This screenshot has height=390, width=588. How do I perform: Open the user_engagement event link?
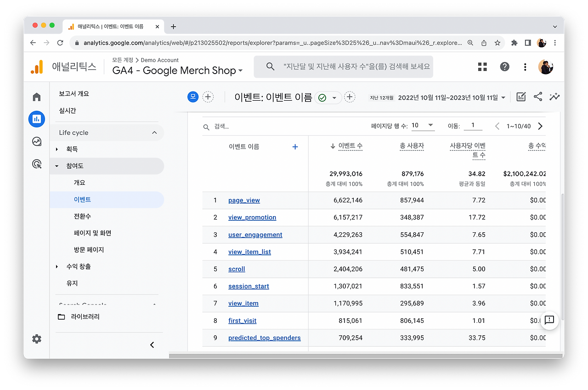pyautogui.click(x=255, y=235)
